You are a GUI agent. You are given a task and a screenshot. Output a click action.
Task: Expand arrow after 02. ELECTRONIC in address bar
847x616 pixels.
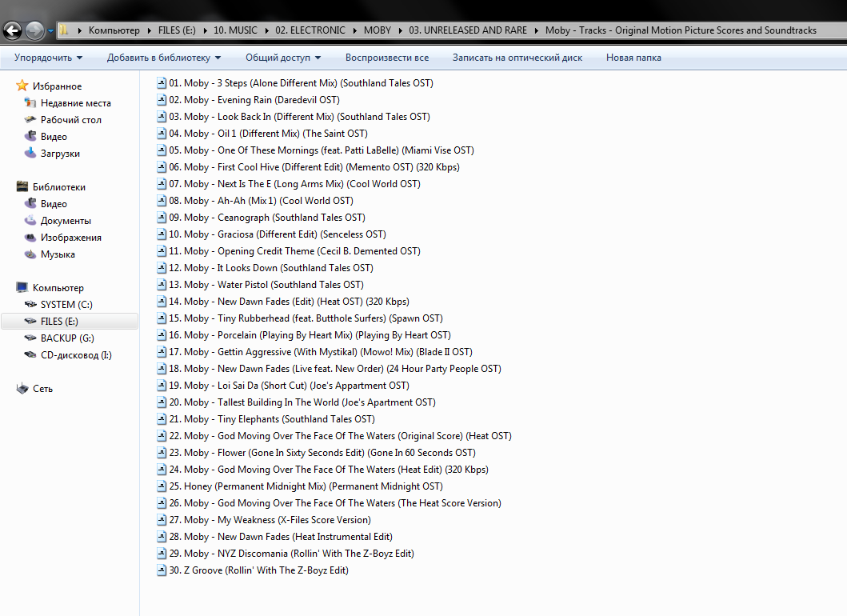[x=355, y=30]
